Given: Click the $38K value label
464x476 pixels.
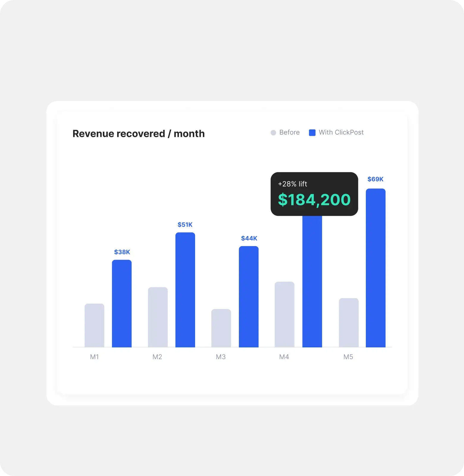Looking at the screenshot, I should 122,252.
